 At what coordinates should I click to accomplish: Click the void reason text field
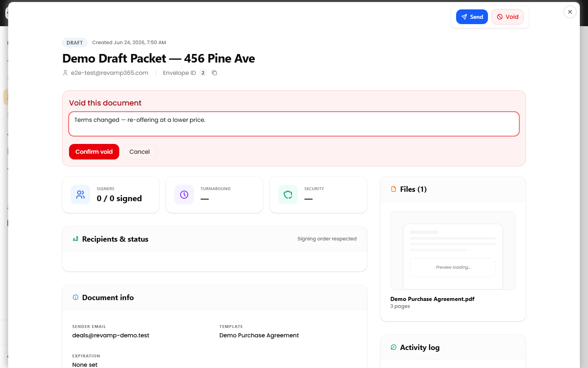pos(294,124)
